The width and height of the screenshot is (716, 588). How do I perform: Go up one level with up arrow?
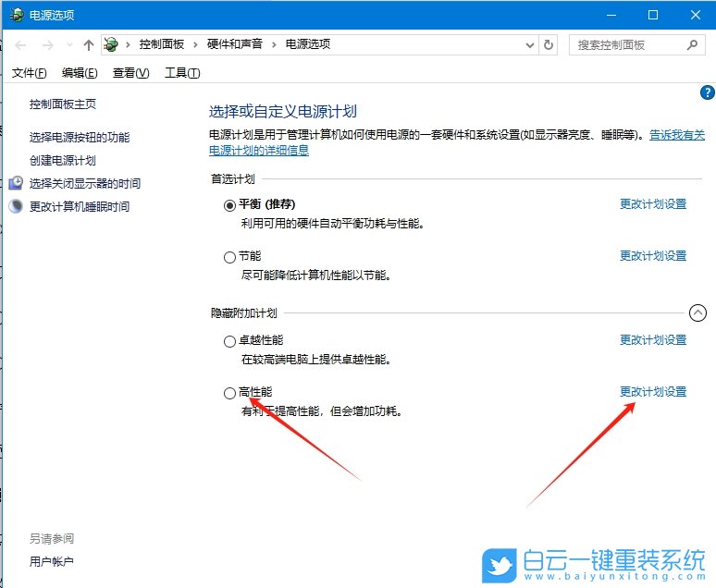(x=89, y=44)
